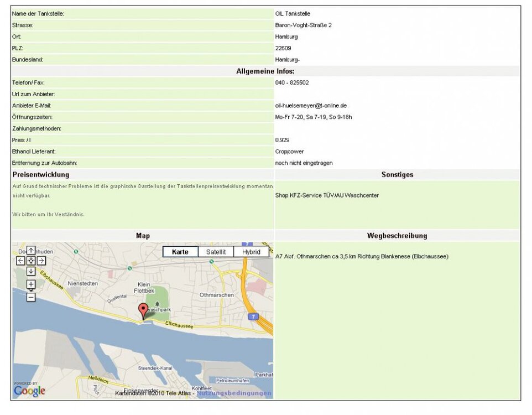Pan the map down with arrow
This screenshot has height=415, width=532.
point(31,271)
